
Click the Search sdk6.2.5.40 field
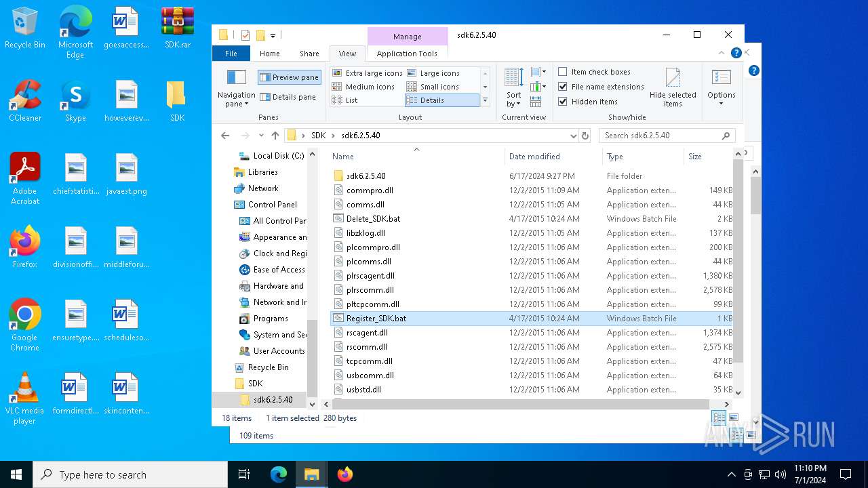[x=667, y=136]
